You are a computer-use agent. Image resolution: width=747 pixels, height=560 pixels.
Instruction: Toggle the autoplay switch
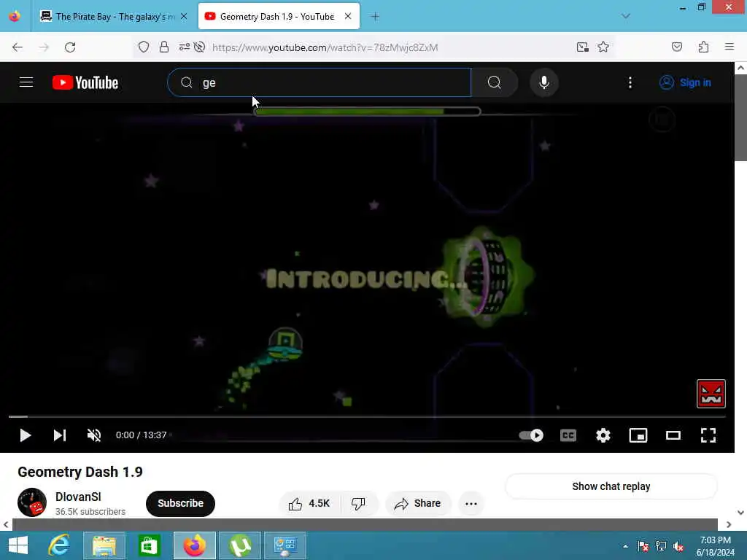coord(531,435)
